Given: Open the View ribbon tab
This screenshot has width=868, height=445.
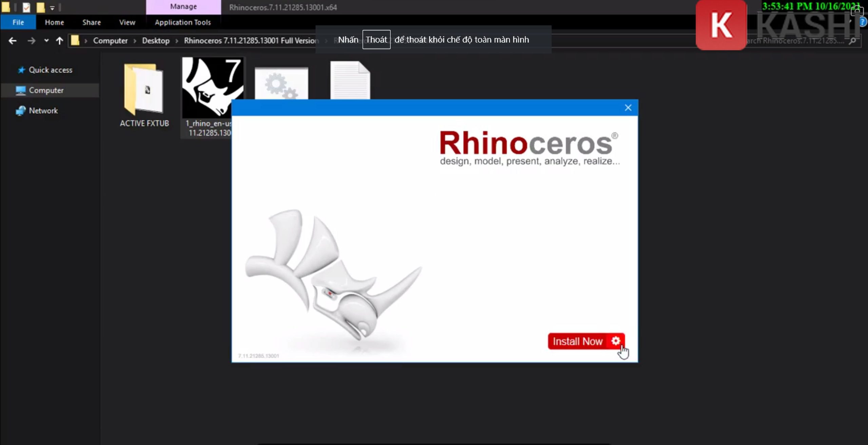Looking at the screenshot, I should tap(127, 22).
